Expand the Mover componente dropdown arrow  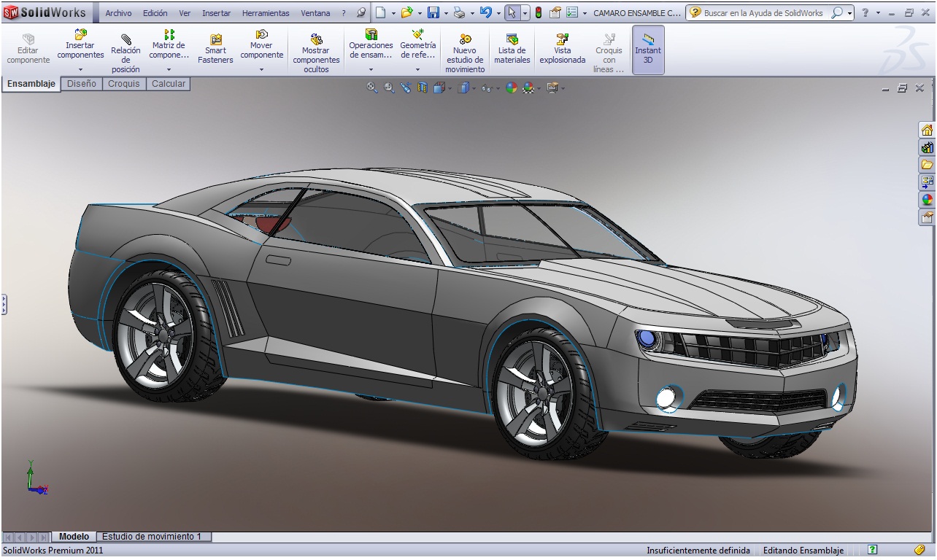click(x=261, y=70)
